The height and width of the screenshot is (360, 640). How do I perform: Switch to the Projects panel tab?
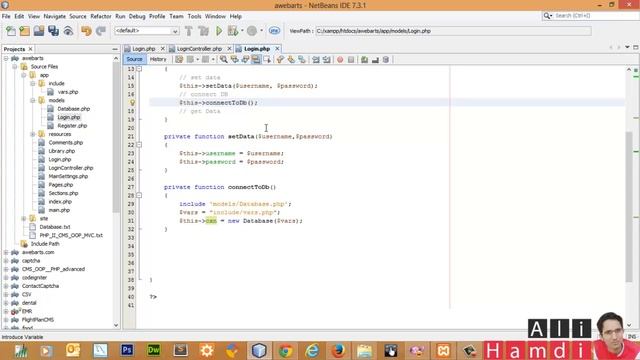14,49
